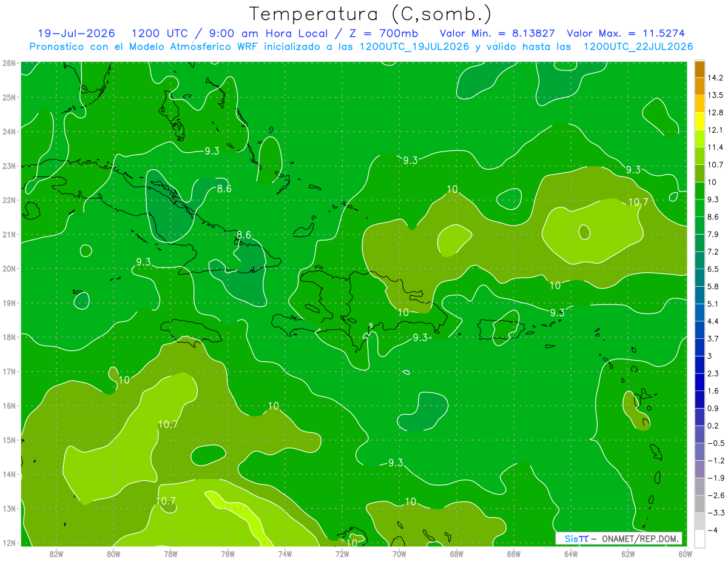Click legend value "1.6"
The image size is (728, 562).
713,391
